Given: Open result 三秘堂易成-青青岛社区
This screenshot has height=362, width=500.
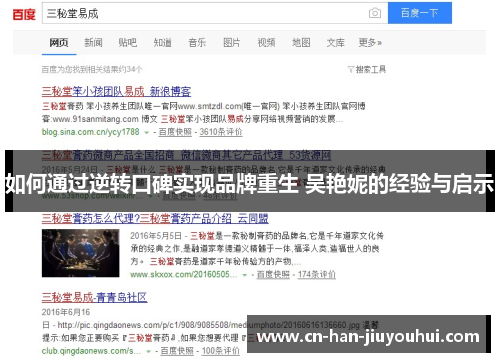Looking at the screenshot, I should point(94,297).
